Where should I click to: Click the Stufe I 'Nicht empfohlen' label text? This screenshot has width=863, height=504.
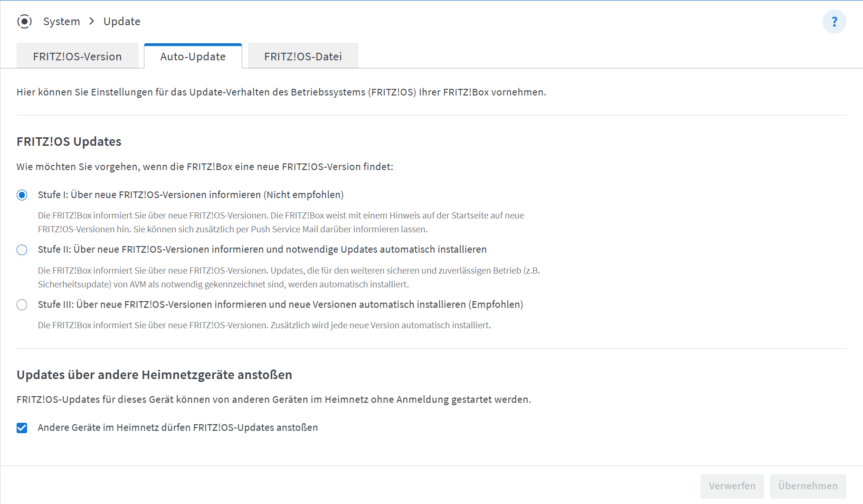click(190, 195)
